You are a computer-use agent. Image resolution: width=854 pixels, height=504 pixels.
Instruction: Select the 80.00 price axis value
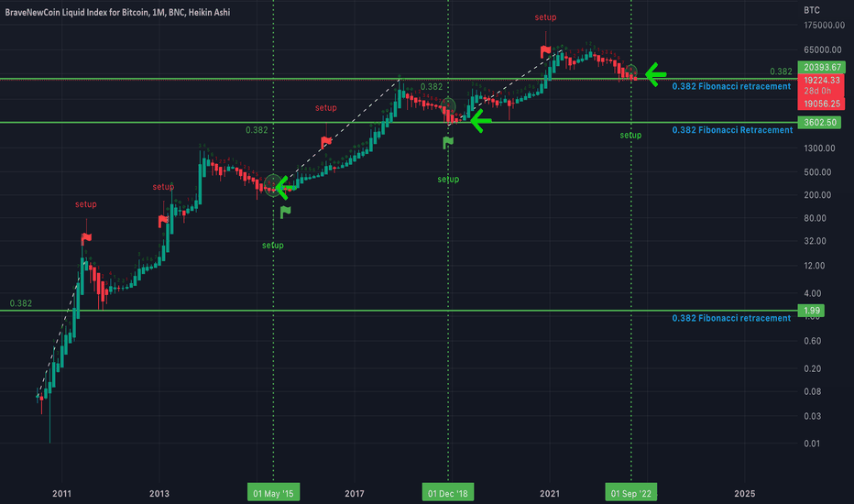[815, 218]
